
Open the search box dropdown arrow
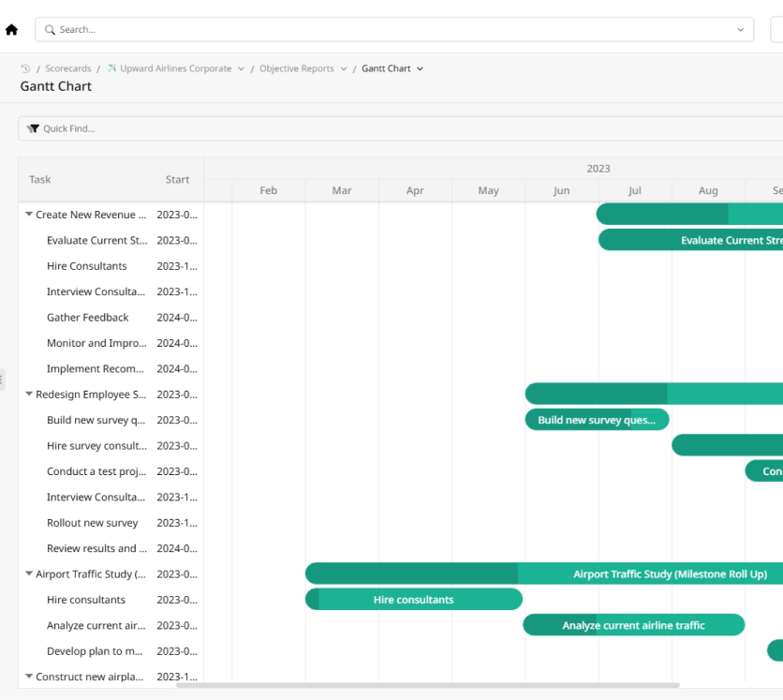(x=741, y=30)
